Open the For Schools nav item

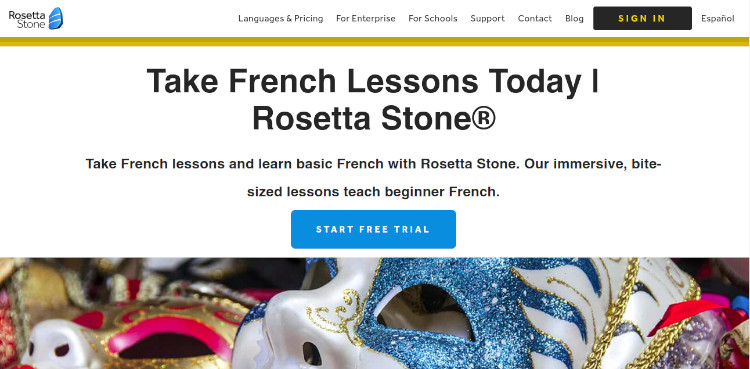tap(433, 19)
